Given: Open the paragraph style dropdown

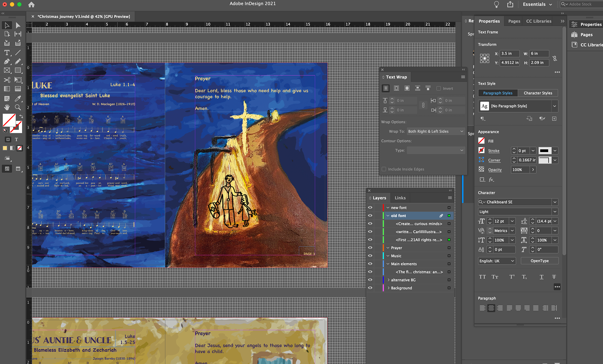Looking at the screenshot, I should 554,106.
